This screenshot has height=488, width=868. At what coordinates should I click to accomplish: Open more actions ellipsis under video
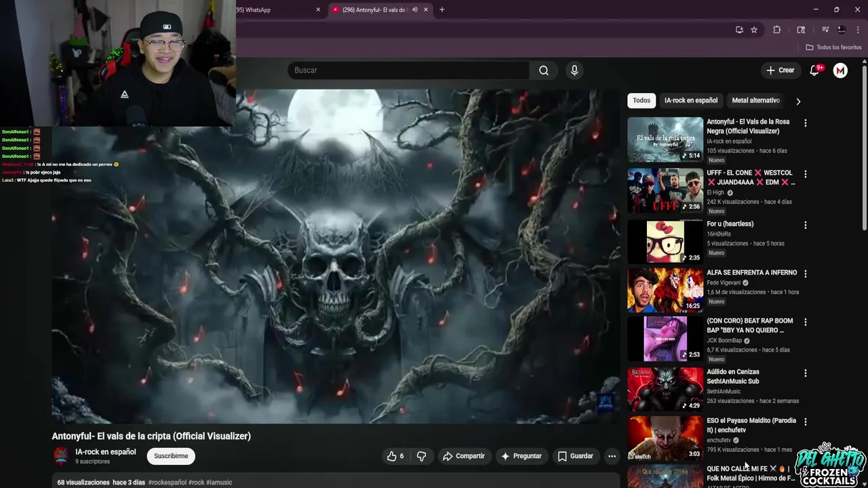point(612,456)
